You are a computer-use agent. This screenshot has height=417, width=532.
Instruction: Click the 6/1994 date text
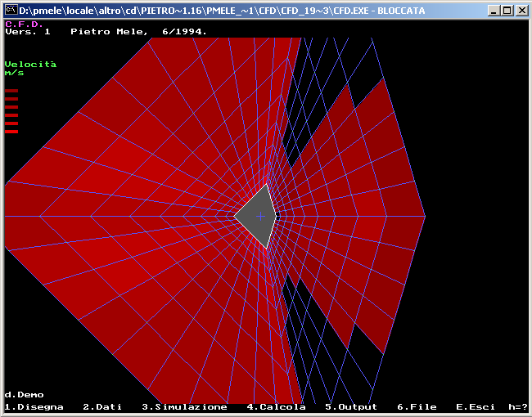[x=184, y=32]
